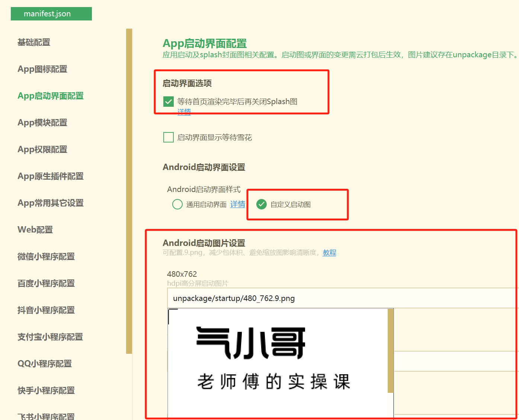The height and width of the screenshot is (420, 519).
Task: Click the splash image preview thumbnail
Action: click(278, 364)
